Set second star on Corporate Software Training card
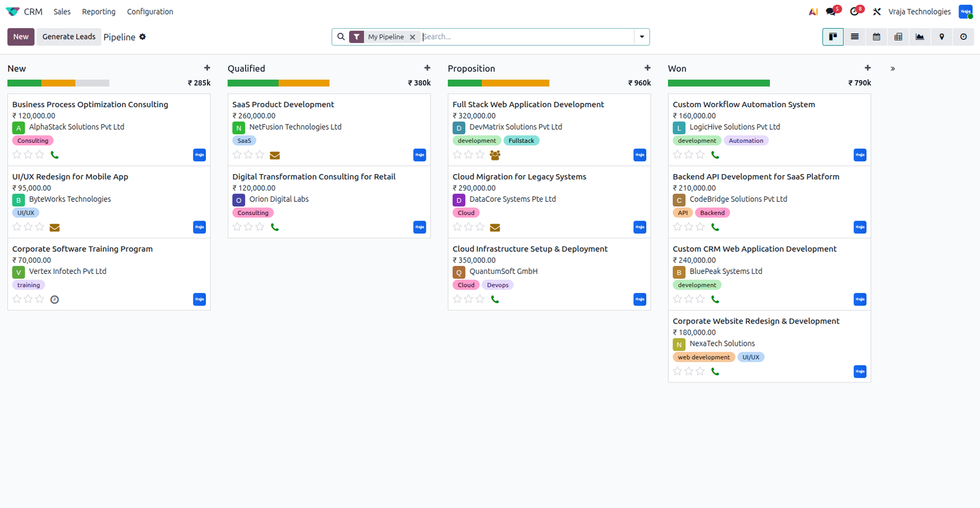 28,299
